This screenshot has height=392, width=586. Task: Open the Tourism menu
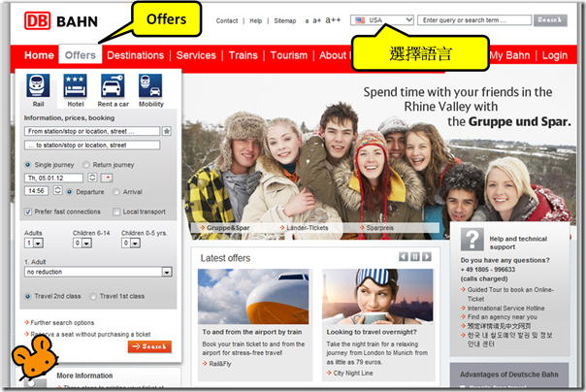coord(288,55)
